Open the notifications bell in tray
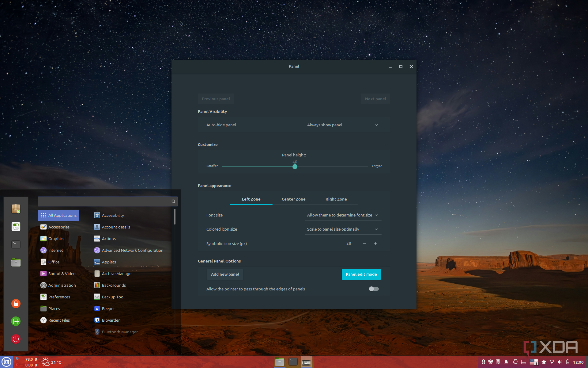 506,362
